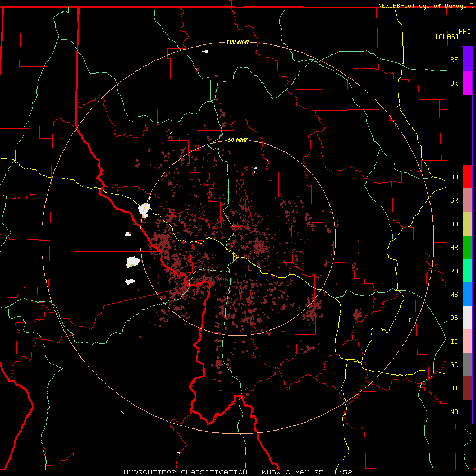Screen dimensions: 476x476
Task: Click the BD yellow legend color block
Action: [467, 224]
